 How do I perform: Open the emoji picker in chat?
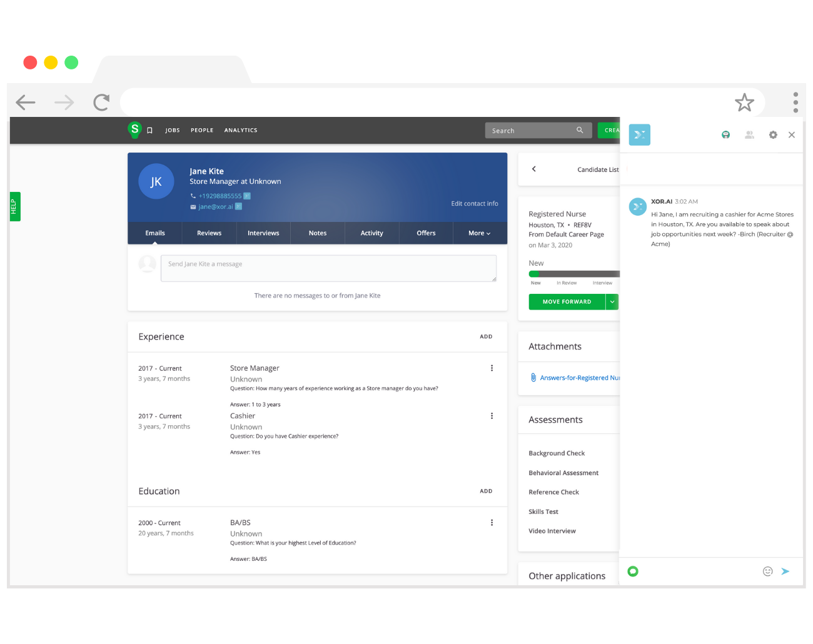tap(767, 571)
